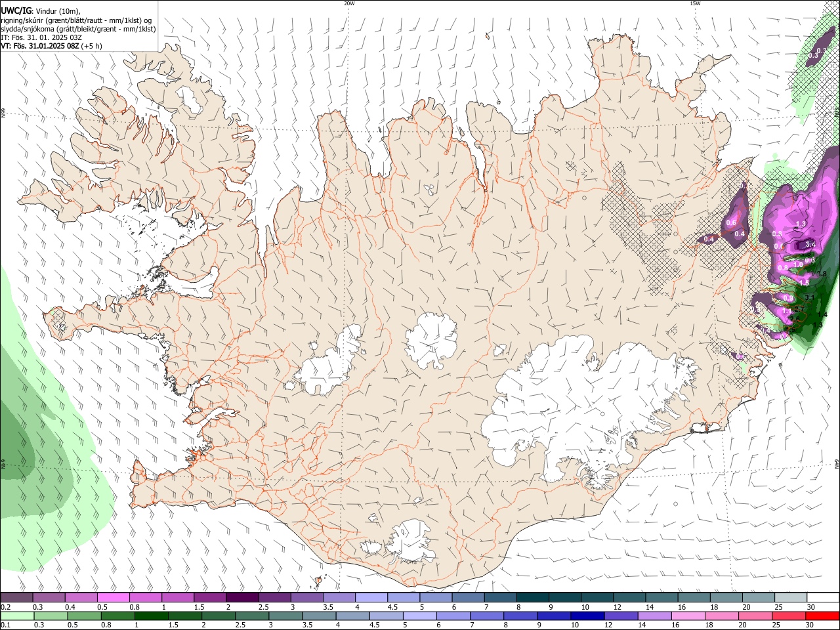The height and width of the screenshot is (630, 840).
Task: Click the dusky mauve 0.2 legend swatch
Action: (x=16, y=597)
